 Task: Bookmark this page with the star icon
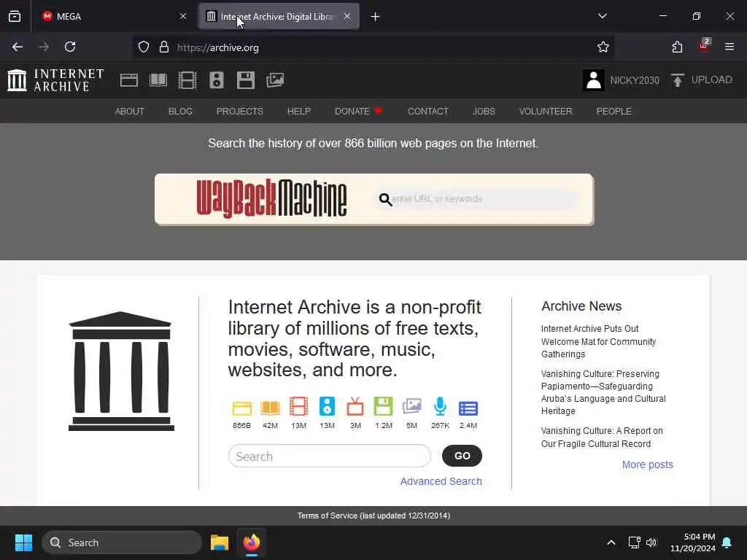click(603, 47)
